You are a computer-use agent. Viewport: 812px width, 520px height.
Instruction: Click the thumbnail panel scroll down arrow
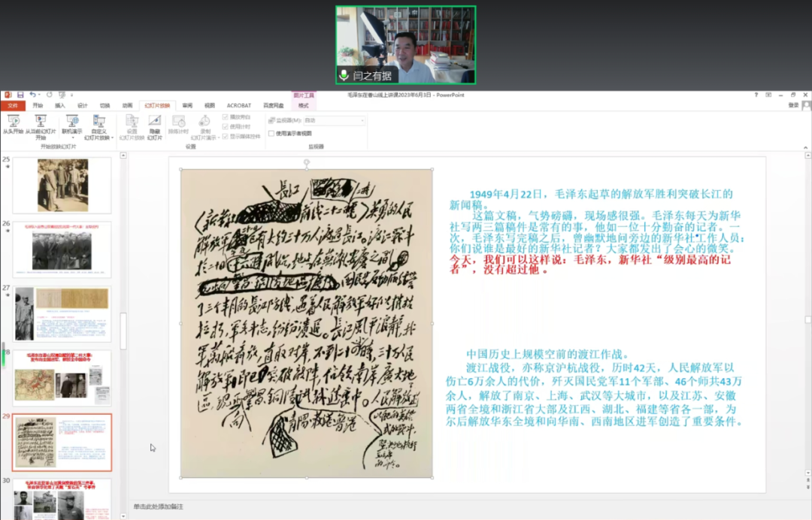point(123,515)
